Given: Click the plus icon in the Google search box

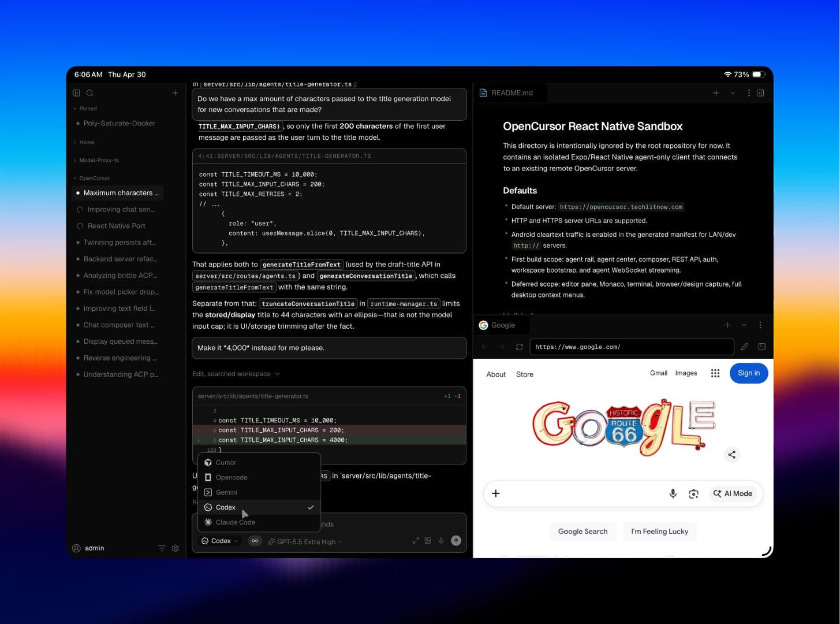Looking at the screenshot, I should tap(495, 493).
